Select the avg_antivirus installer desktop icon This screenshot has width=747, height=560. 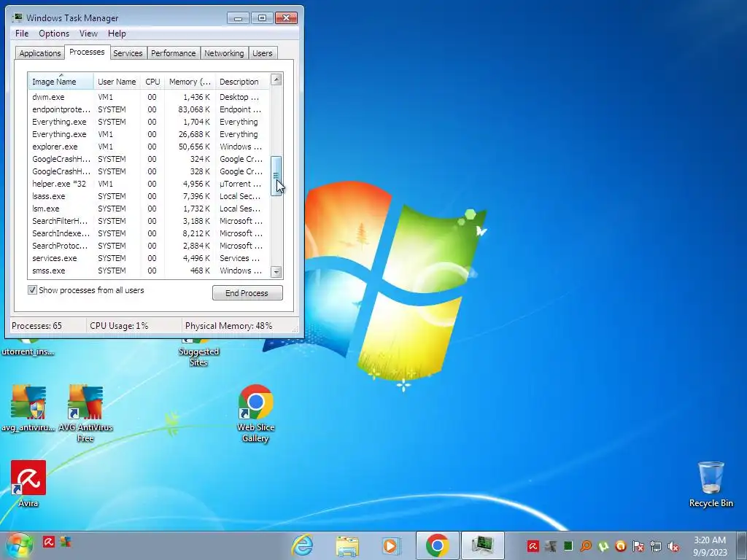click(x=28, y=408)
